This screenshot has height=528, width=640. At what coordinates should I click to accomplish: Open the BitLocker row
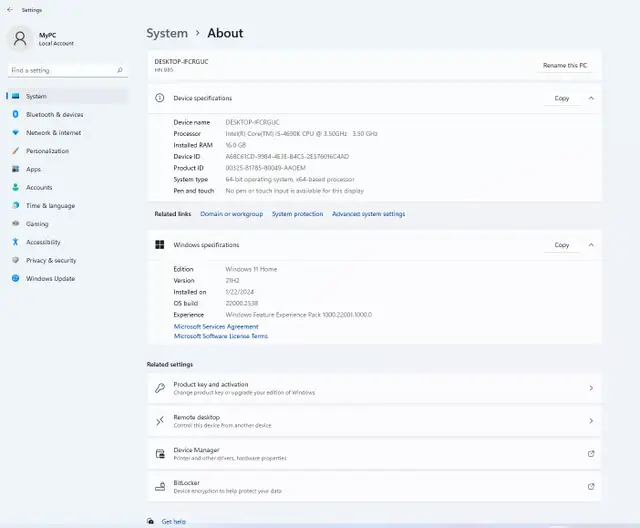[x=374, y=486]
